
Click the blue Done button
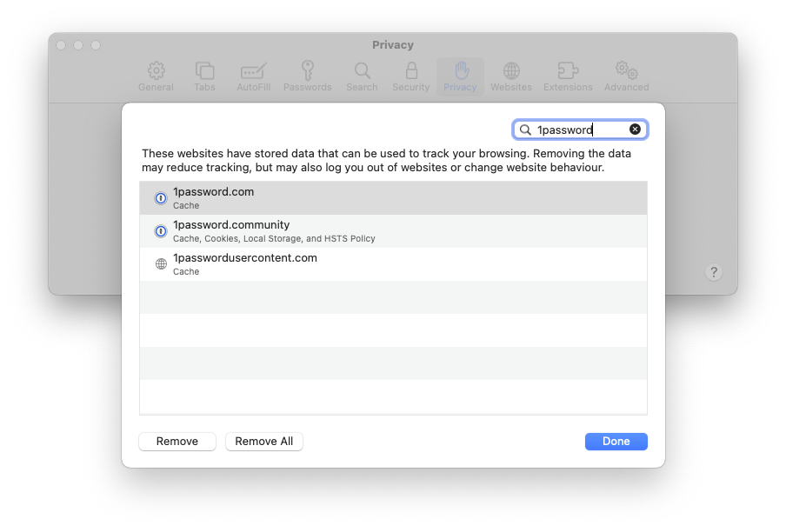click(616, 442)
